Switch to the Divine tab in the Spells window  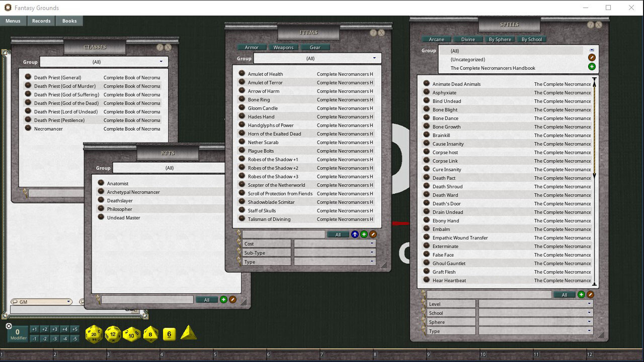point(468,39)
